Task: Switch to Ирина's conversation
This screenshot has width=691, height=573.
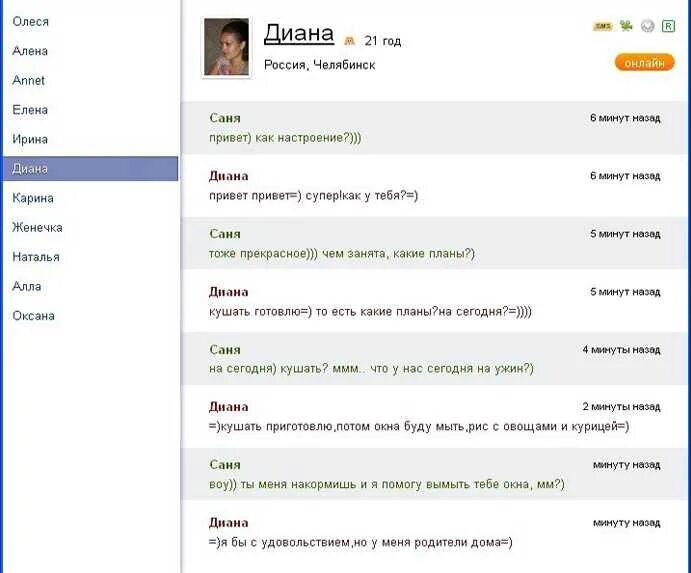Action: (30, 139)
